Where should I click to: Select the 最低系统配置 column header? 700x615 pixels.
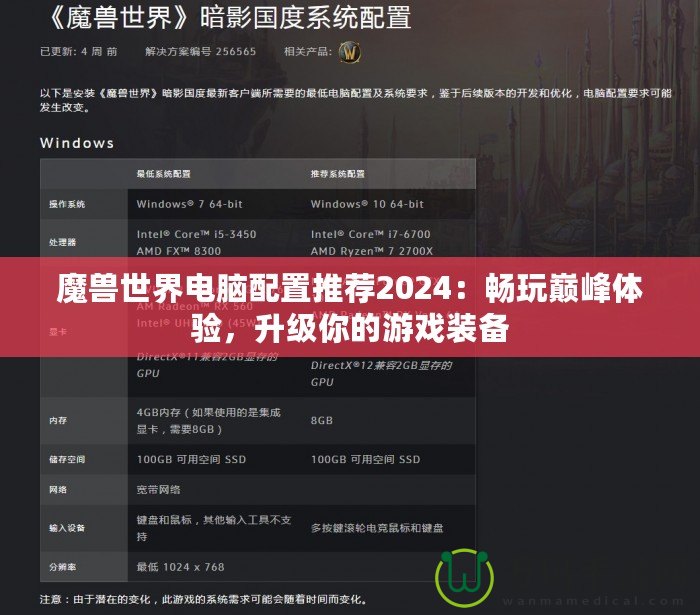pos(163,174)
